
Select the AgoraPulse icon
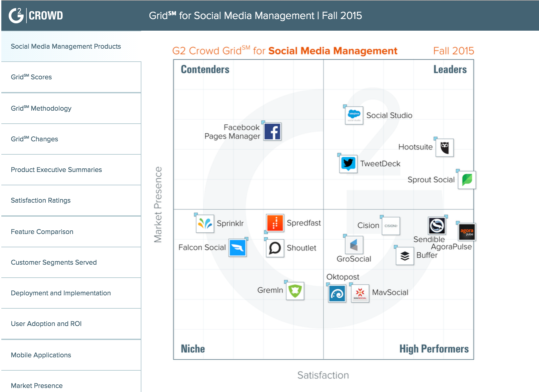[467, 232]
